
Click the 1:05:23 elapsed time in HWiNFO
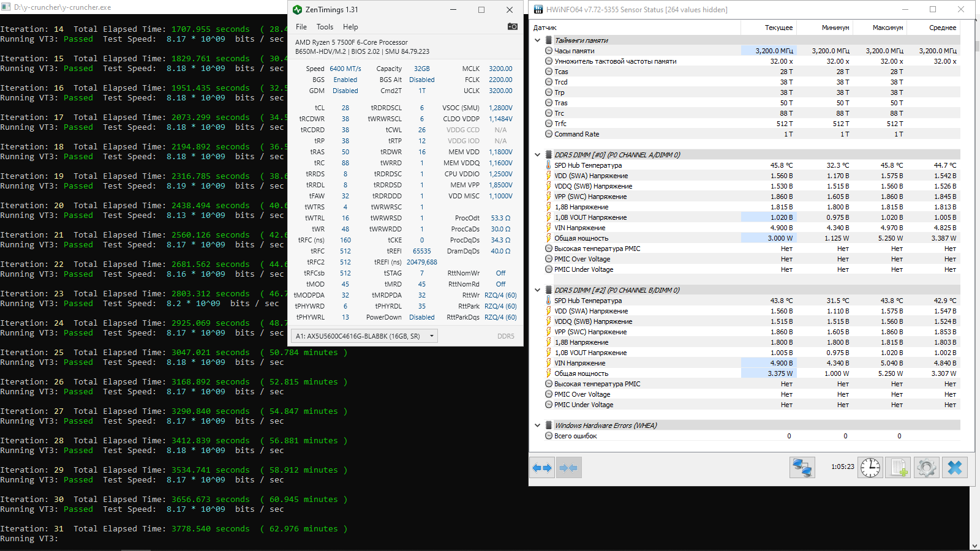pos(843,467)
